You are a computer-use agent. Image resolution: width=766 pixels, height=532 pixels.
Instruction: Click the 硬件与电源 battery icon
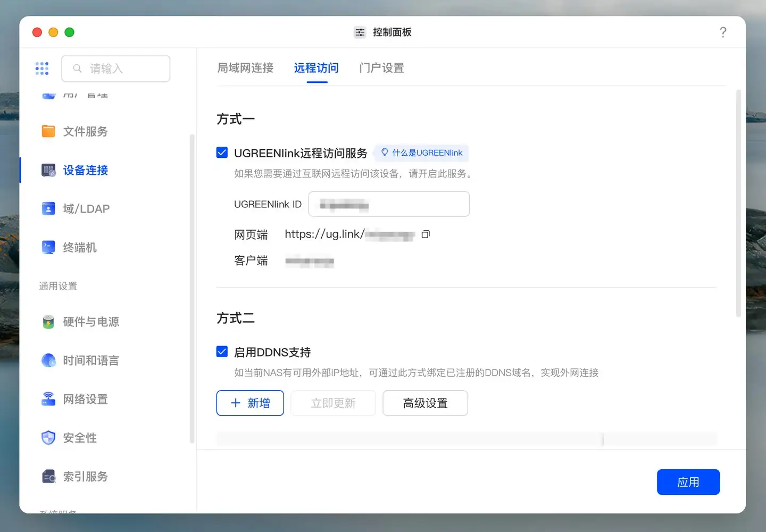click(48, 322)
